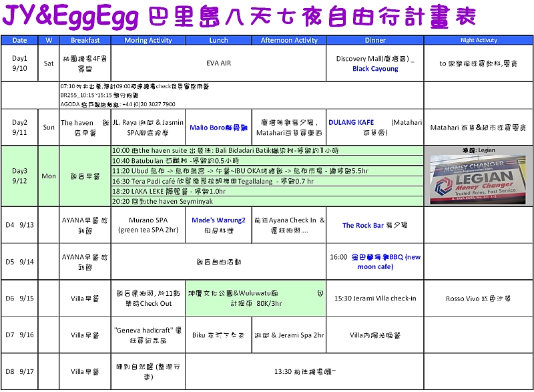Image resolution: width=534 pixels, height=392 pixels.
Task: Click the 11 o'clock Check Out cell
Action: (148, 299)
